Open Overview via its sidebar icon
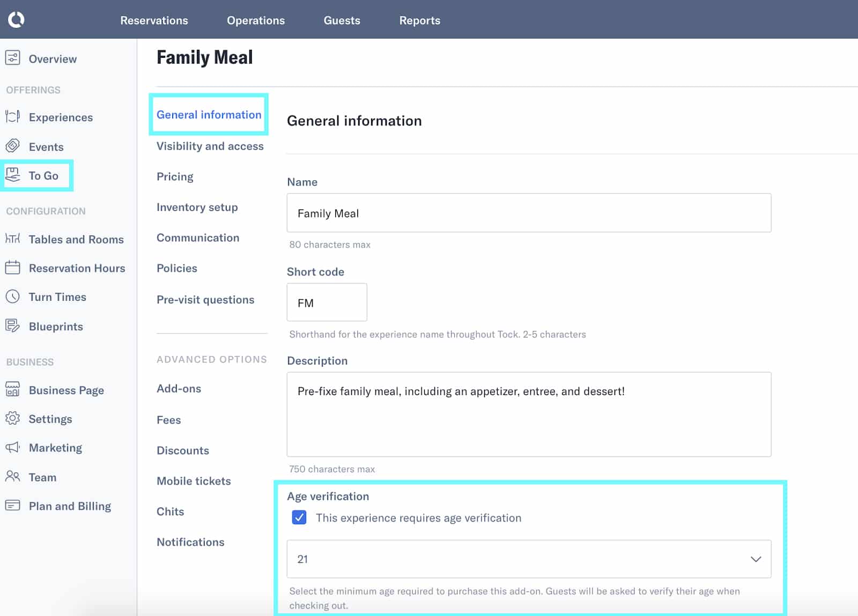Viewport: 858px width, 616px height. coord(13,58)
